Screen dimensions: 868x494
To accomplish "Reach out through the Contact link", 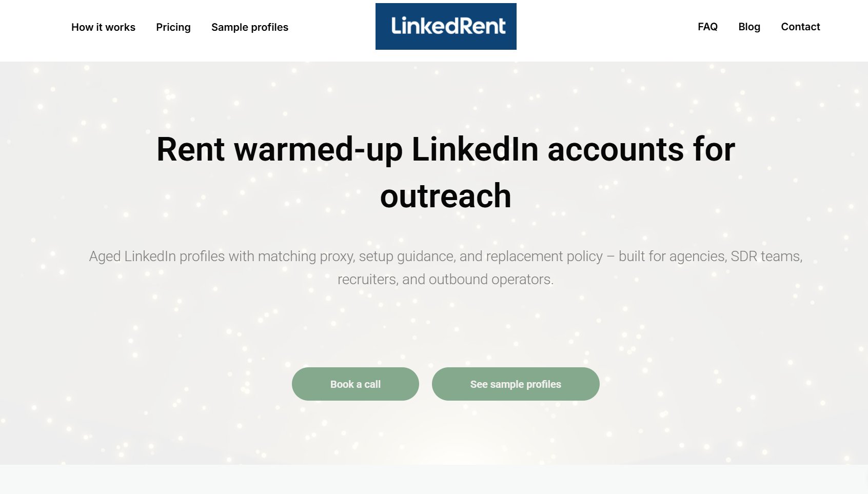I will click(x=800, y=27).
